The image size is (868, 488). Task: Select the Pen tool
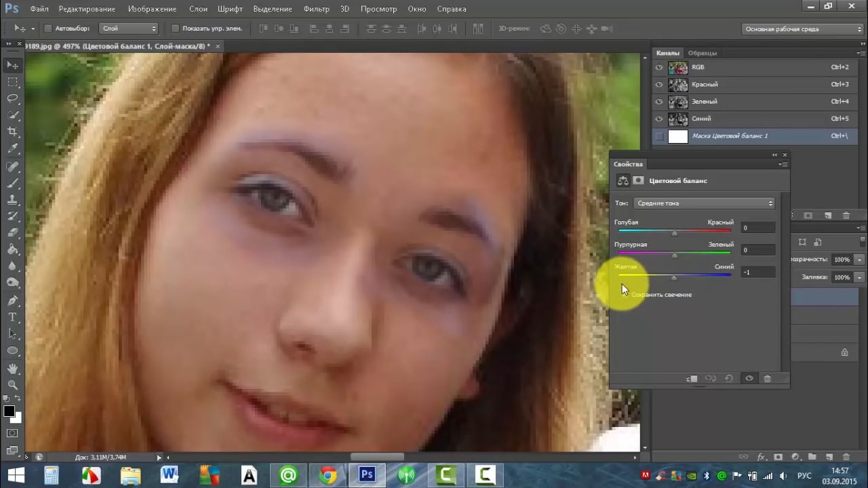click(13, 300)
